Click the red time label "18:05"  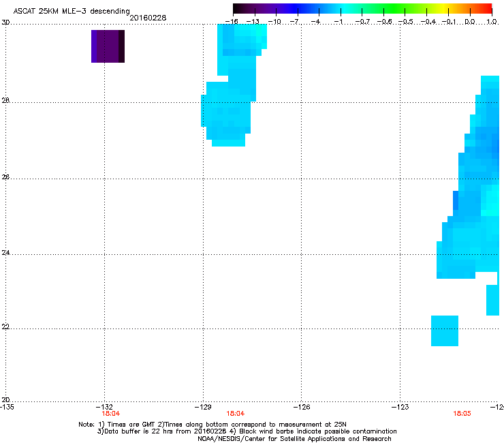[x=462, y=414]
